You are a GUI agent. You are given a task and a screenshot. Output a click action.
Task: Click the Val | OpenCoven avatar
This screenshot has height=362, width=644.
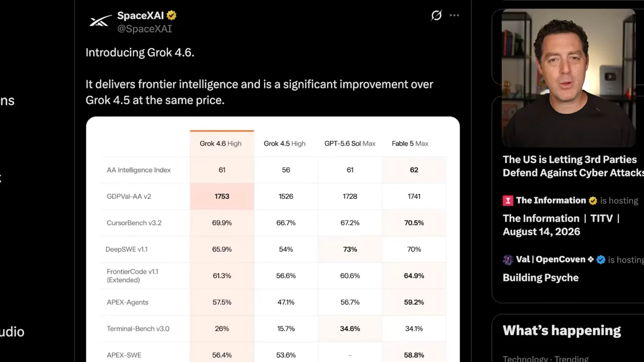tap(508, 259)
